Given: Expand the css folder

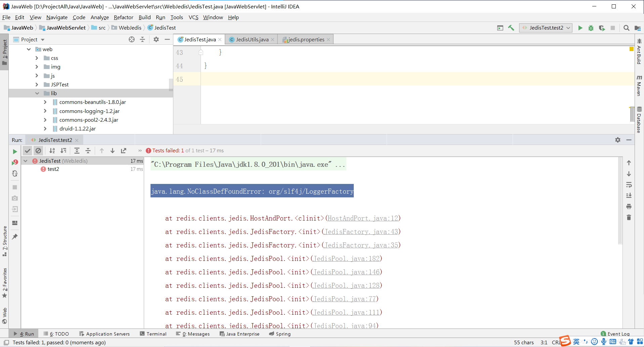Looking at the screenshot, I should pyautogui.click(x=37, y=58).
